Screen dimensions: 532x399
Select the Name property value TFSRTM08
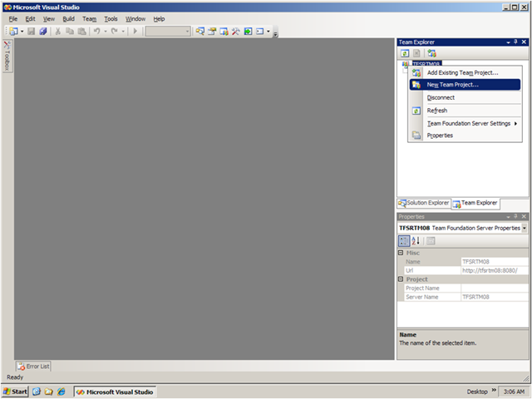click(495, 262)
